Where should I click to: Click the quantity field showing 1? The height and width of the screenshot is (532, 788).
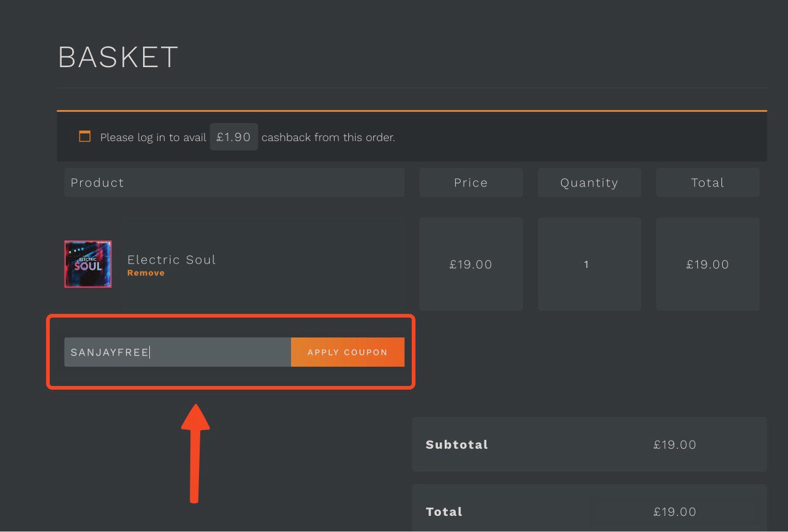point(586,265)
